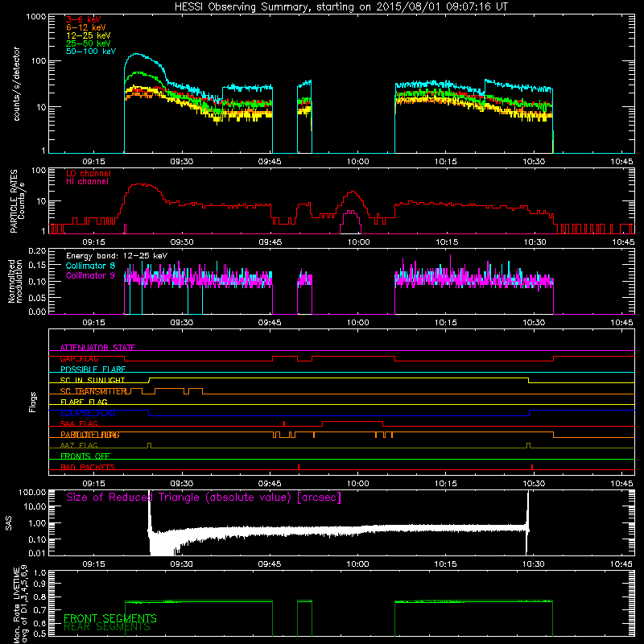Click the 50-100 keV curve peak
Image resolution: width=644 pixels, height=644 pixels.
coord(136,54)
